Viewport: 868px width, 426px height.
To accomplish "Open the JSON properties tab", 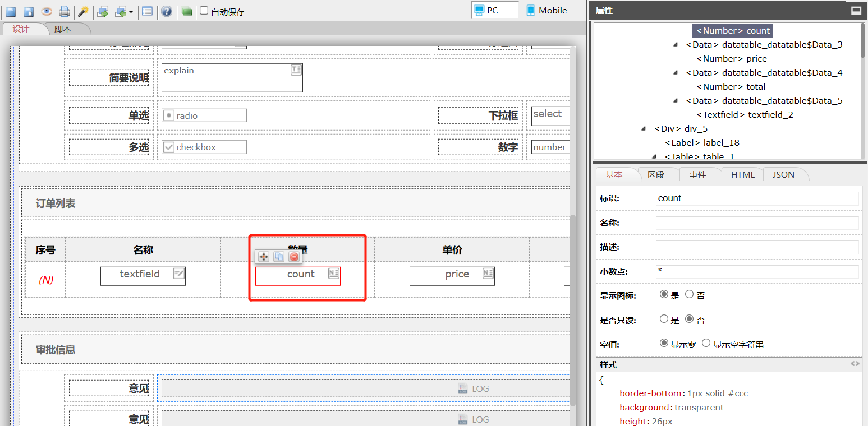I will 784,174.
